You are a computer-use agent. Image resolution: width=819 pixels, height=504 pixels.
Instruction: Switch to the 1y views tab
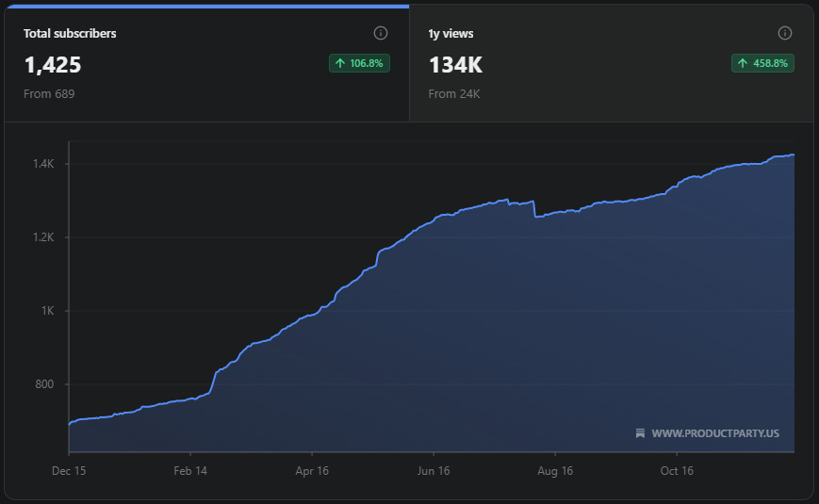coord(611,63)
